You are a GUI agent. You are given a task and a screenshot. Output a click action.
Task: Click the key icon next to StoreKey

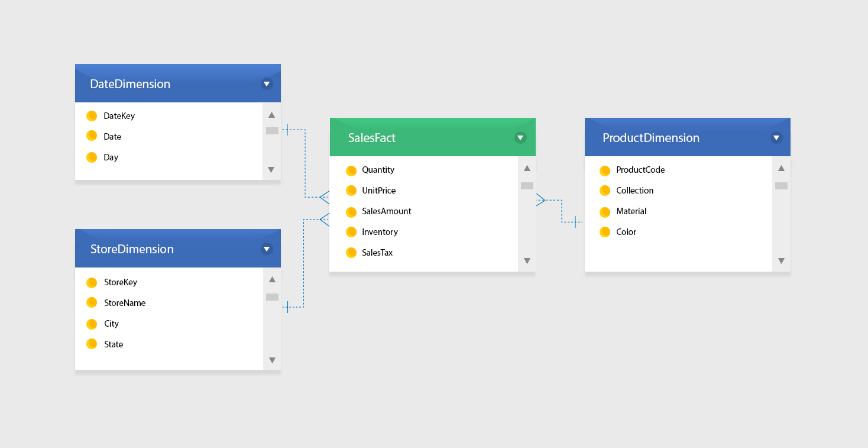click(x=92, y=282)
